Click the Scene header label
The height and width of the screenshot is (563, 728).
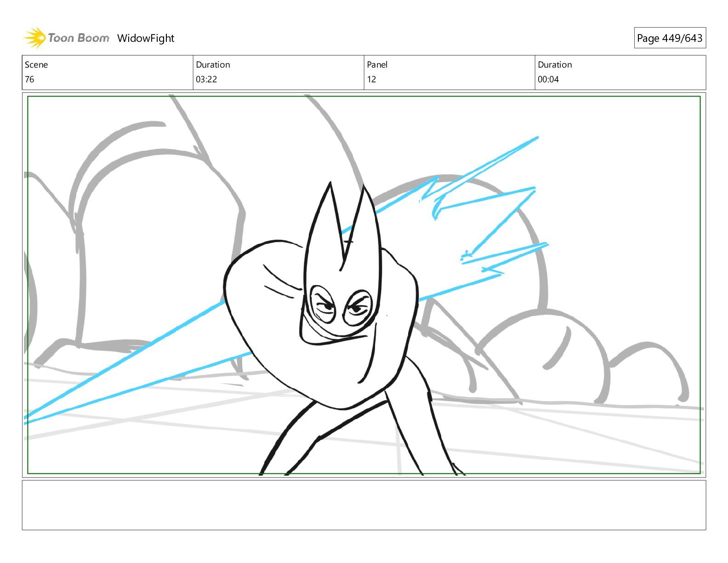(x=36, y=65)
